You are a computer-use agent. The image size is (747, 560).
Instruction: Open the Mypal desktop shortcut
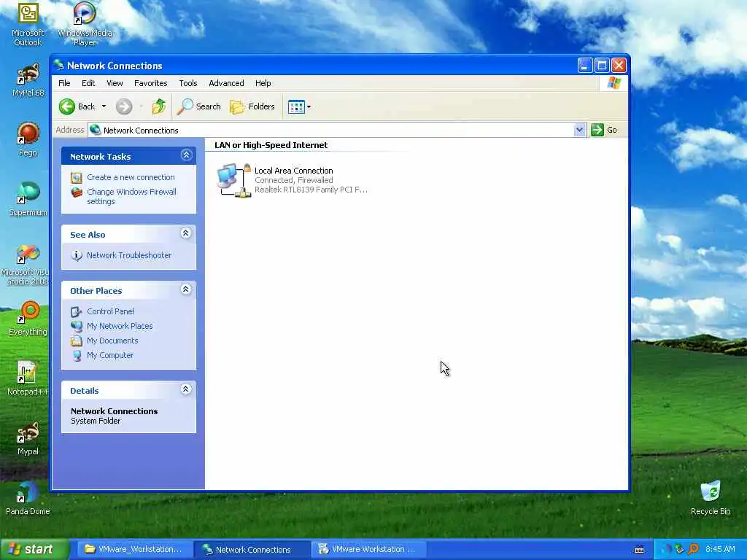pyautogui.click(x=28, y=439)
